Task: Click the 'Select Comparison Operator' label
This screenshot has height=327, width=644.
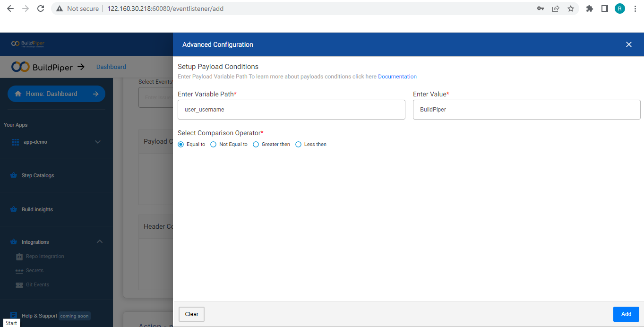Action: [x=220, y=133]
